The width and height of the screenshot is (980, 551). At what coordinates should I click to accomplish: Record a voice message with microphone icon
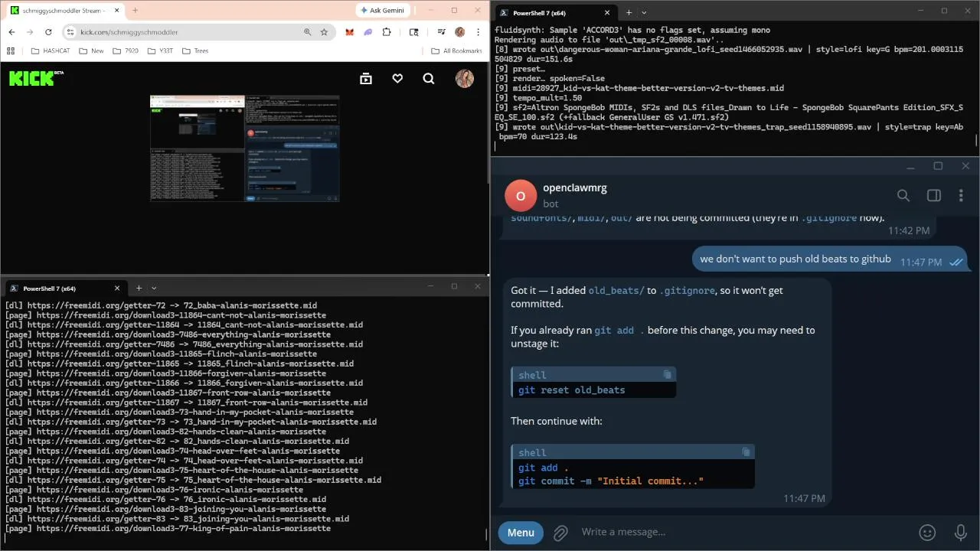pos(961,533)
